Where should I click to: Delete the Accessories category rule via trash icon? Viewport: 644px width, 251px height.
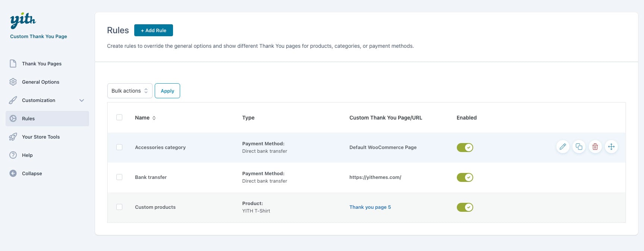(595, 147)
